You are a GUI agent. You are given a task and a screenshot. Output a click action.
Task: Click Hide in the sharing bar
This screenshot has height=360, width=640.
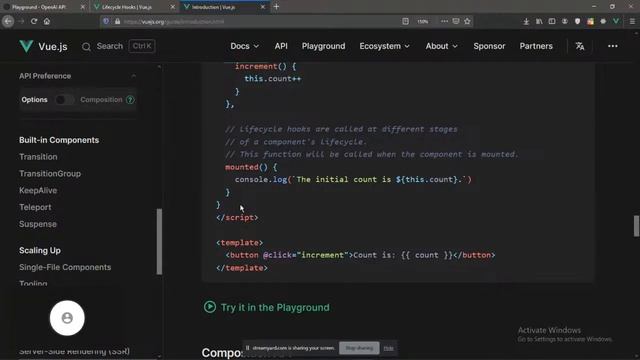pyautogui.click(x=389, y=348)
